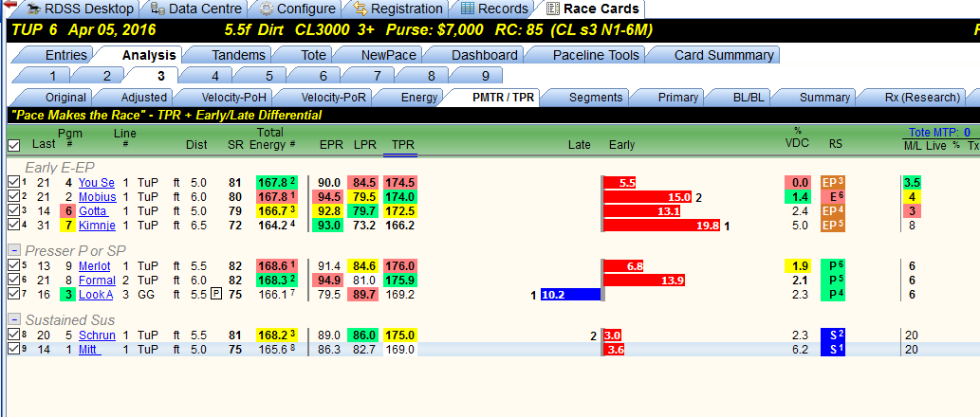
Task: Click the Tote MTP: 0 link
Action: [x=939, y=132]
